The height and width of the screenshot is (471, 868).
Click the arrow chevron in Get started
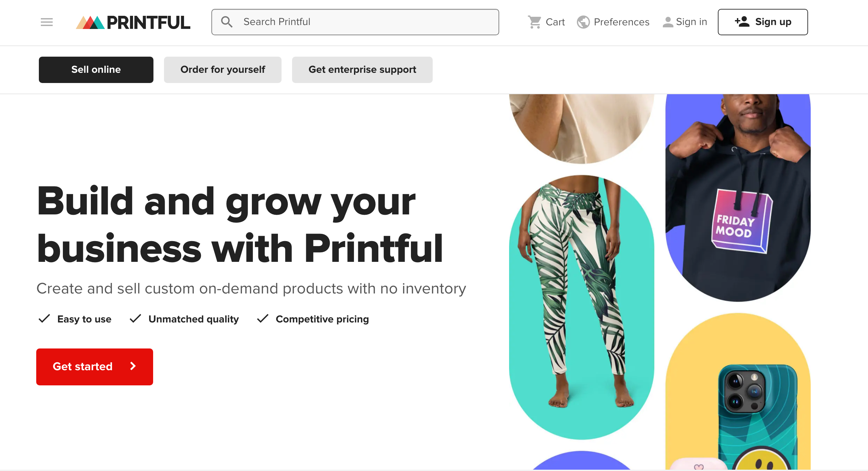[133, 366]
